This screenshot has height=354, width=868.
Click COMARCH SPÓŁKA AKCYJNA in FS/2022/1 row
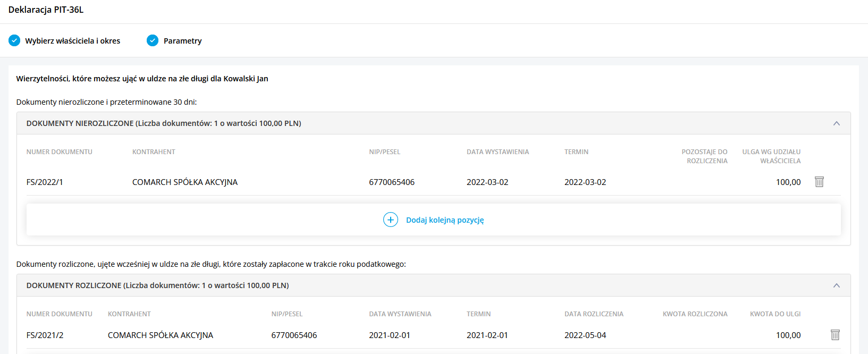184,182
